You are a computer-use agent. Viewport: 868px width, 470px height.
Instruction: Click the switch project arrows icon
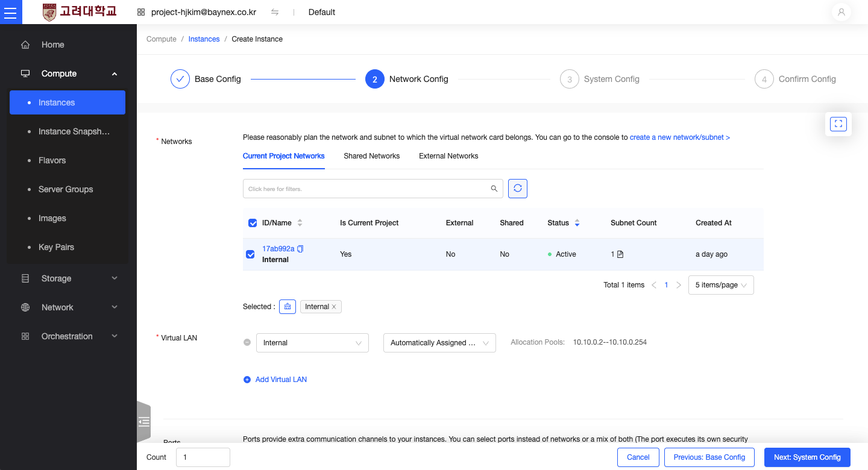(x=275, y=12)
